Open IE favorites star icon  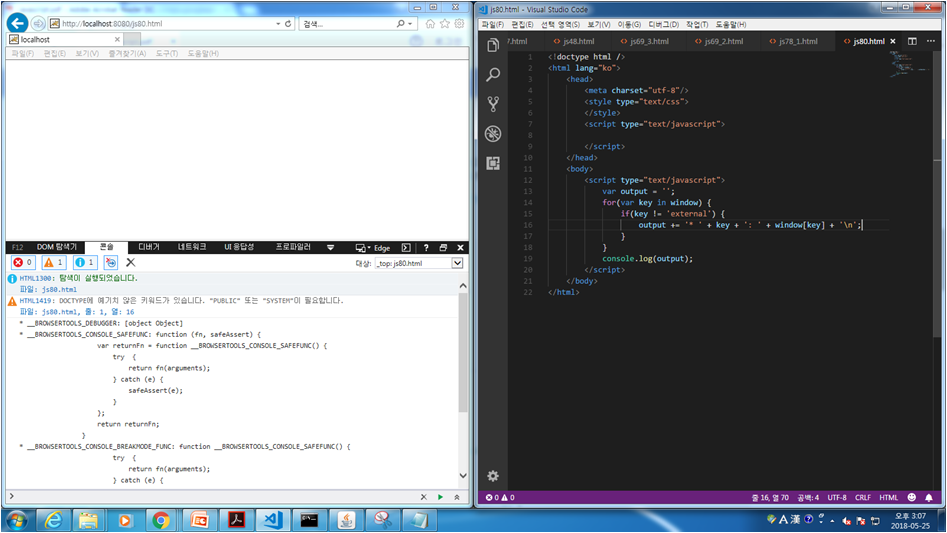pos(445,24)
